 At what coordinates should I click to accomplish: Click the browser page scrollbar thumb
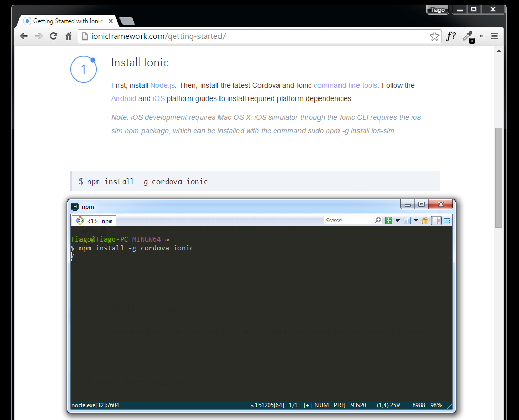[498, 177]
